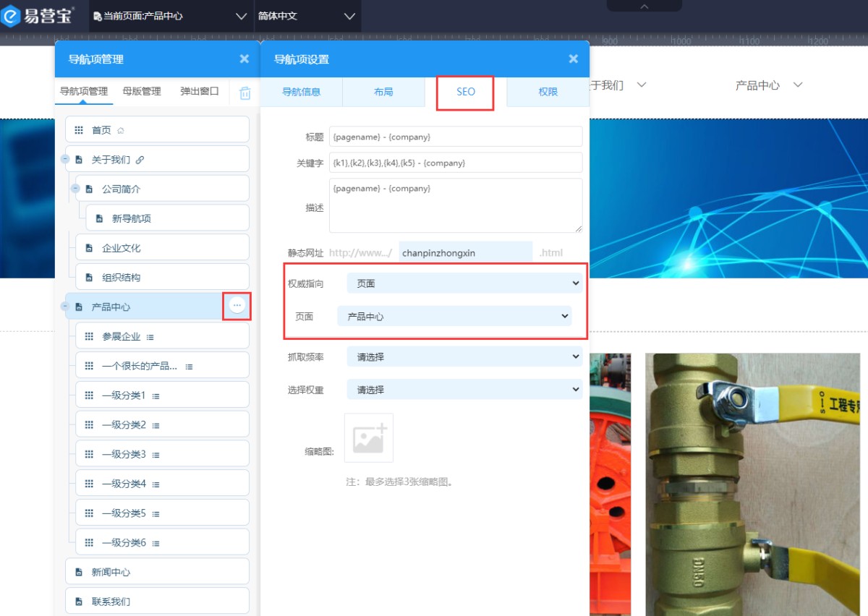The width and height of the screenshot is (868, 616).
Task: Click into the 关键字 input field
Action: click(x=456, y=163)
